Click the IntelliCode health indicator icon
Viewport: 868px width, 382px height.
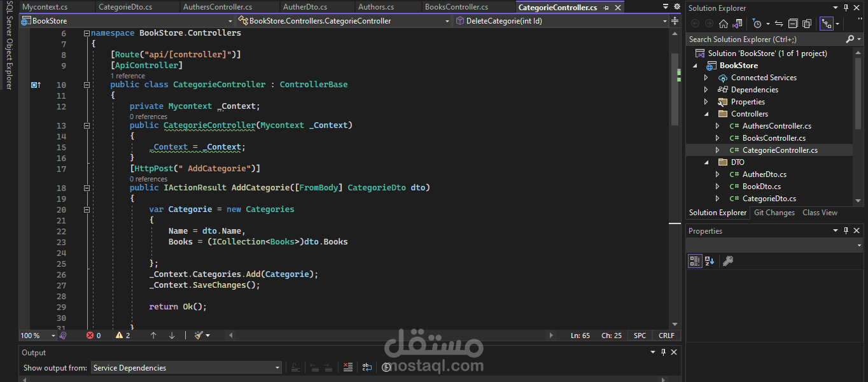pos(63,336)
